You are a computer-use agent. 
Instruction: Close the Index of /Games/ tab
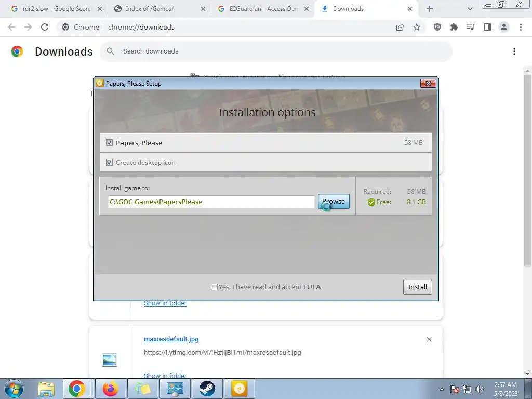pos(203,9)
